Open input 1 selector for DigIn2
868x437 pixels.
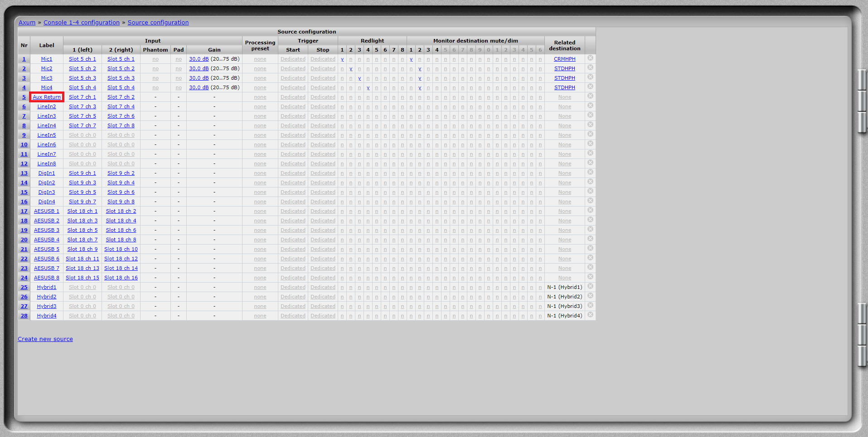[82, 183]
